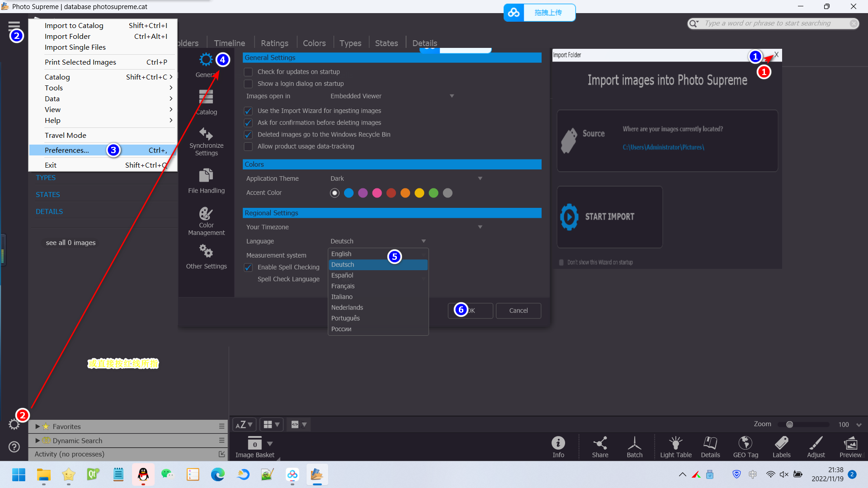Switch to the Timeline tab
868x488 pixels.
(230, 43)
